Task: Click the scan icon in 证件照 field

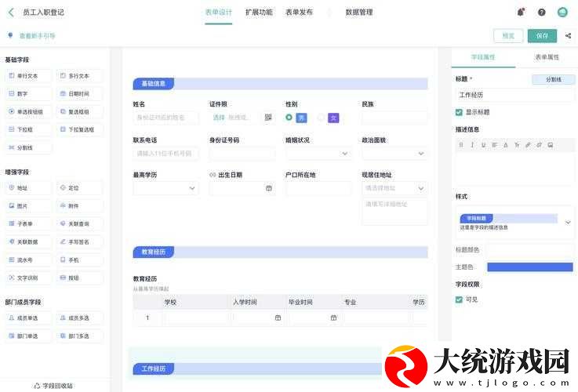Action: [x=268, y=117]
